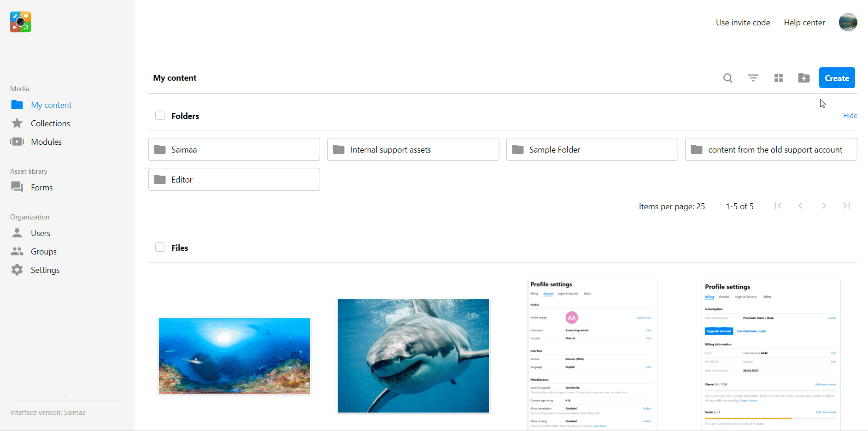Open the Items per page selector
This screenshot has width=868, height=431.
(672, 207)
